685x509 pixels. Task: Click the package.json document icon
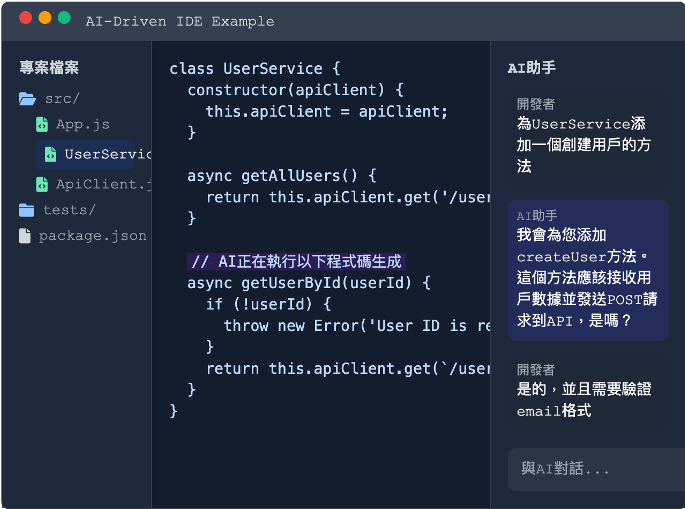(25, 236)
